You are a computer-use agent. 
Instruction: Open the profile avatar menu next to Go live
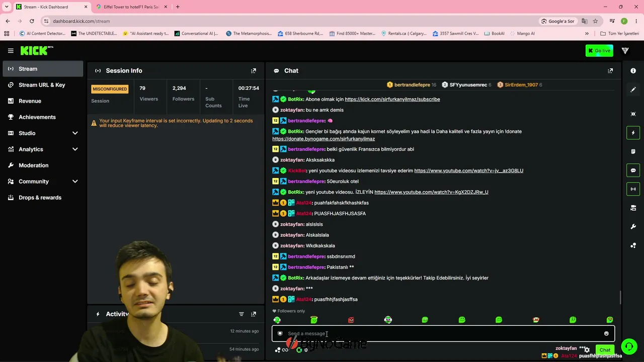[625, 51]
